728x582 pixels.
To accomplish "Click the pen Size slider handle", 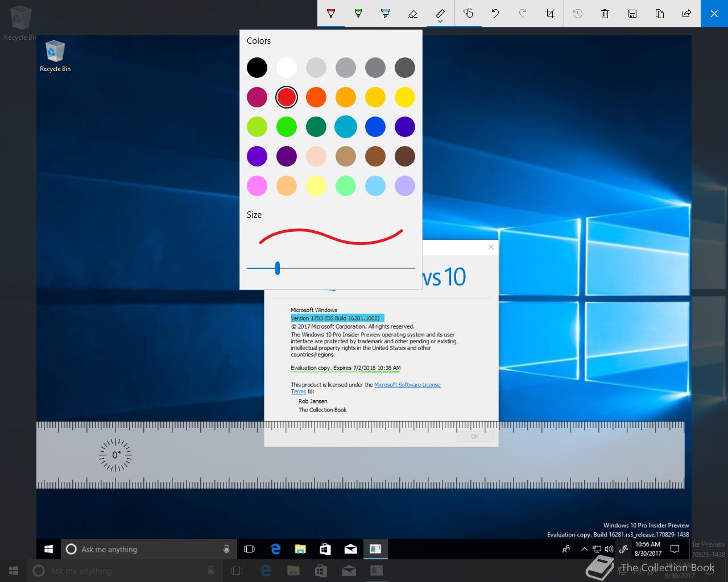I will click(278, 268).
